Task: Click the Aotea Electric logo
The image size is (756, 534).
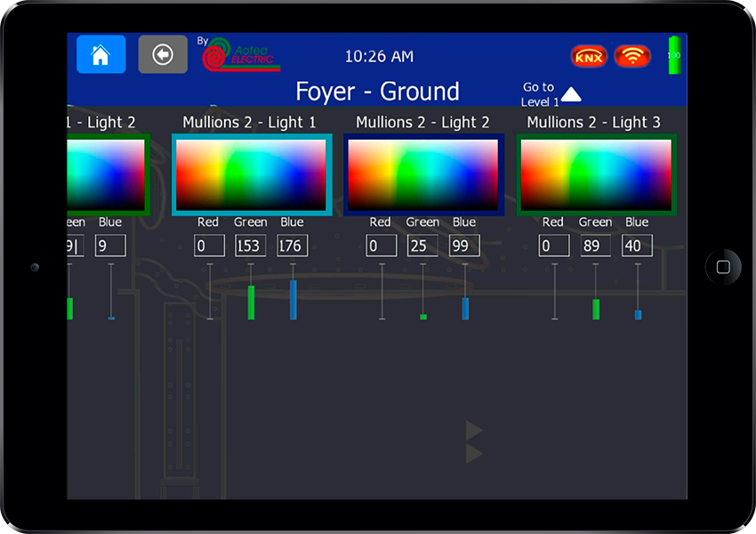Action: tap(240, 55)
